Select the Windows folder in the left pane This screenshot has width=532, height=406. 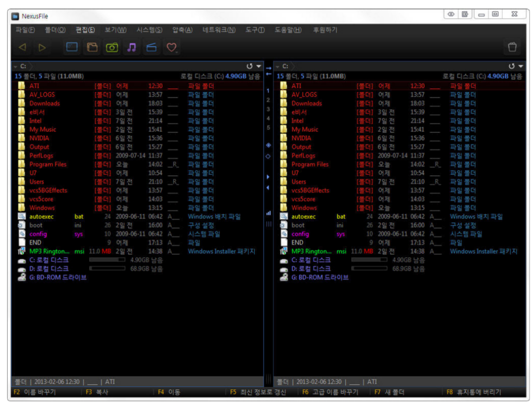tap(137, 208)
